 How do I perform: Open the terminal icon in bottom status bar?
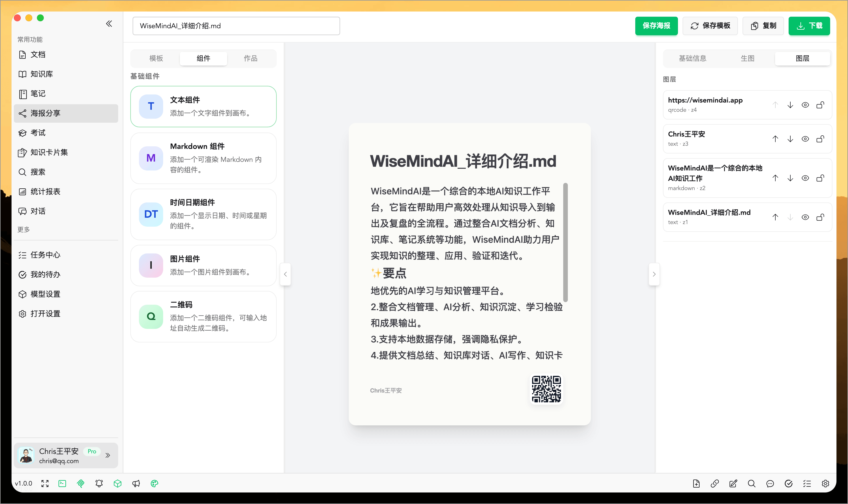[x=62, y=483]
